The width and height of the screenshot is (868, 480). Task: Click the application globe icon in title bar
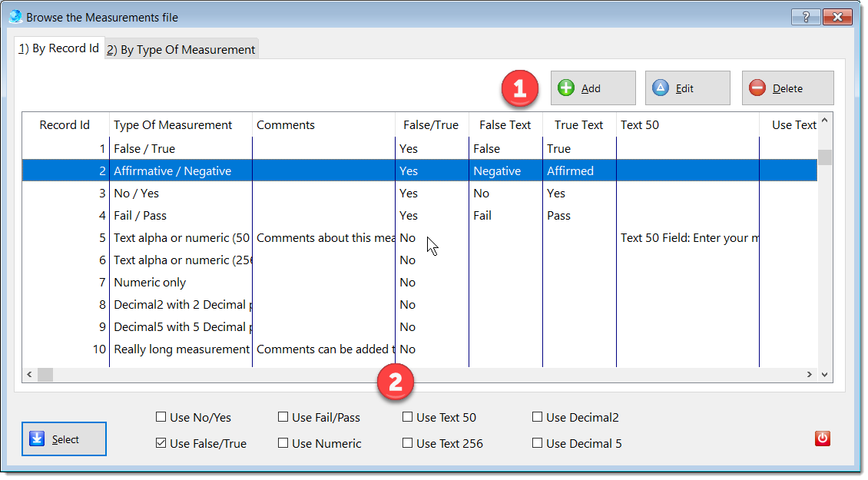15,16
